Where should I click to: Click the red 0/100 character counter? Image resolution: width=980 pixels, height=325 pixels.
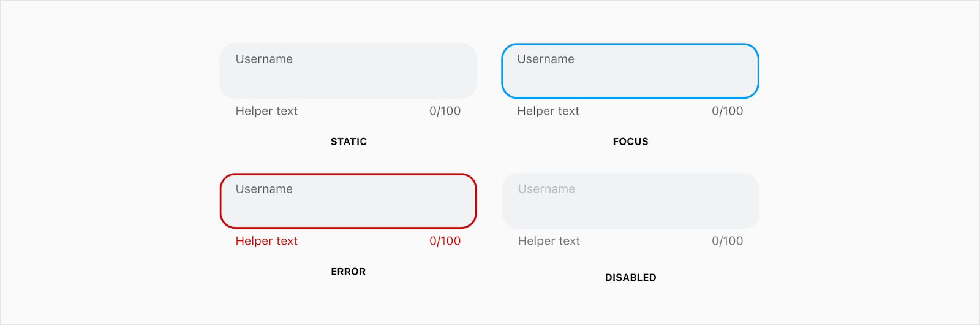coord(445,241)
